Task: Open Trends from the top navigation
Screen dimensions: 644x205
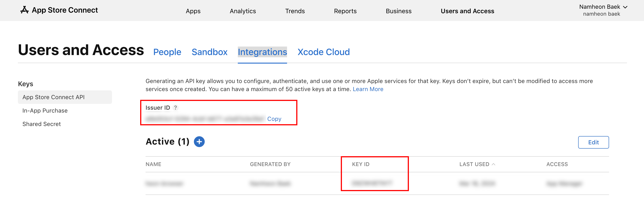Action: [x=295, y=11]
